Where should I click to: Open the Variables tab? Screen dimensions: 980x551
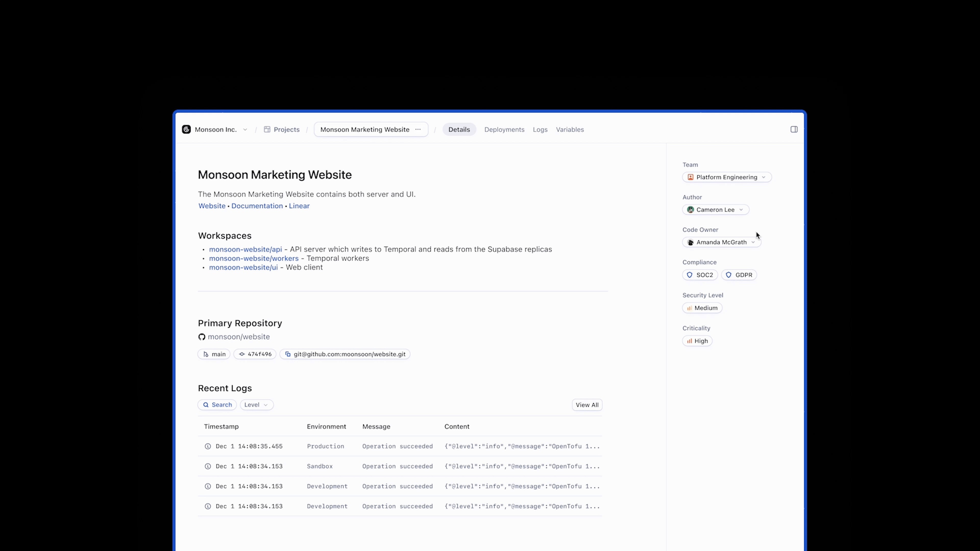[x=570, y=129]
